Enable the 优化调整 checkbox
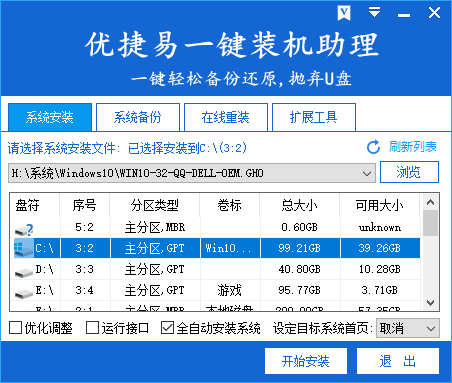This screenshot has width=452, height=383. point(16,328)
